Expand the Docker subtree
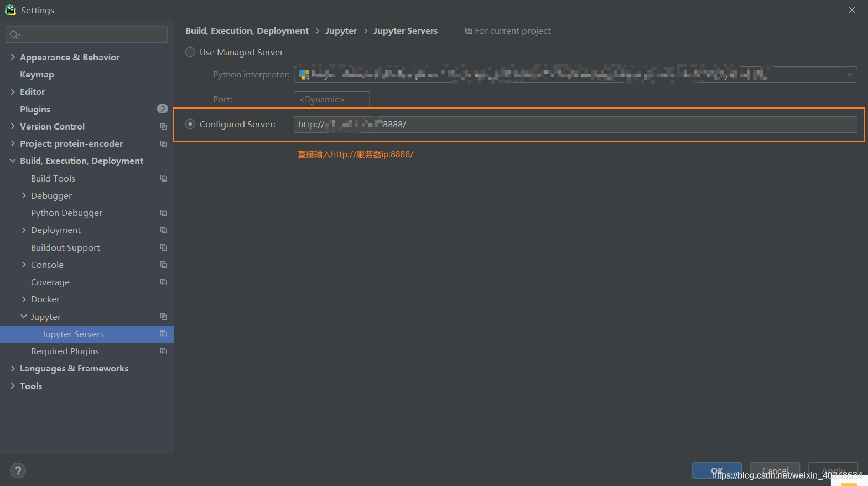 (24, 299)
